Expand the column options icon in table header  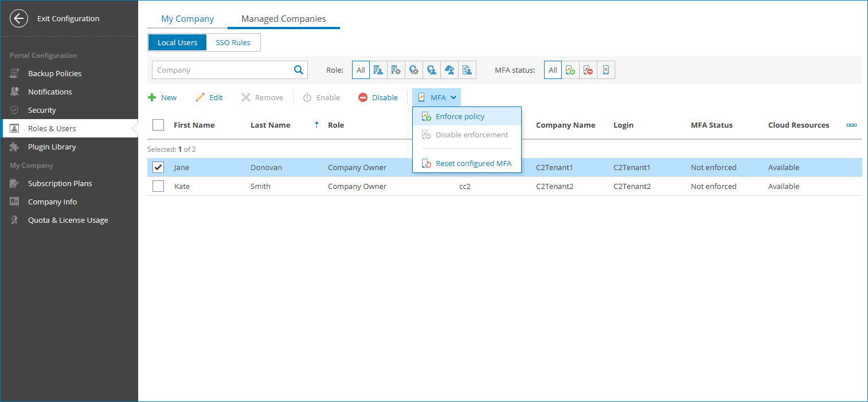click(851, 124)
